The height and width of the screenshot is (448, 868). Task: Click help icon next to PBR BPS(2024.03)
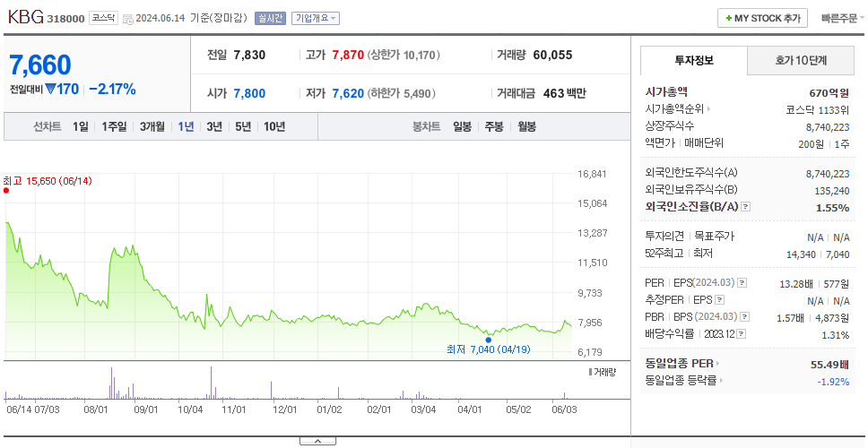[745, 317]
